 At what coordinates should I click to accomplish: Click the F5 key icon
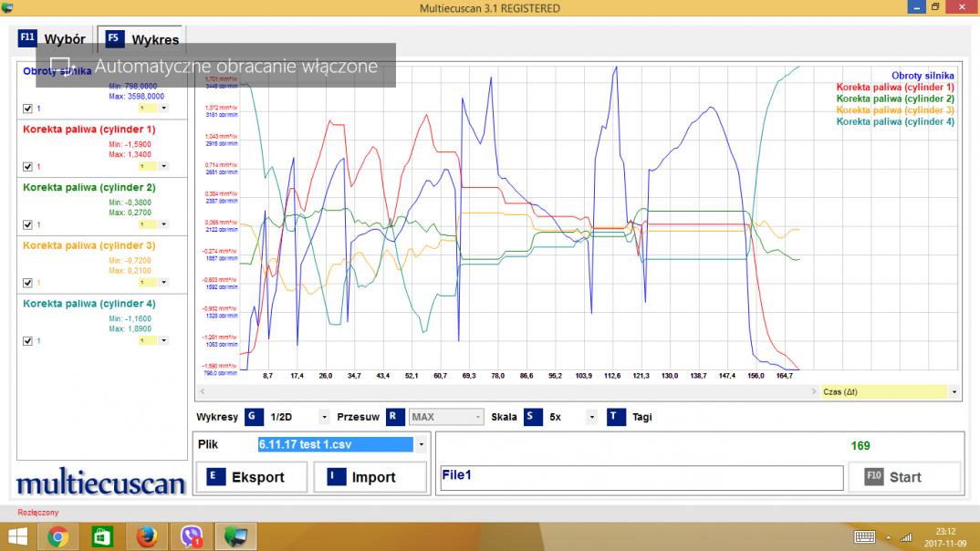click(x=114, y=38)
